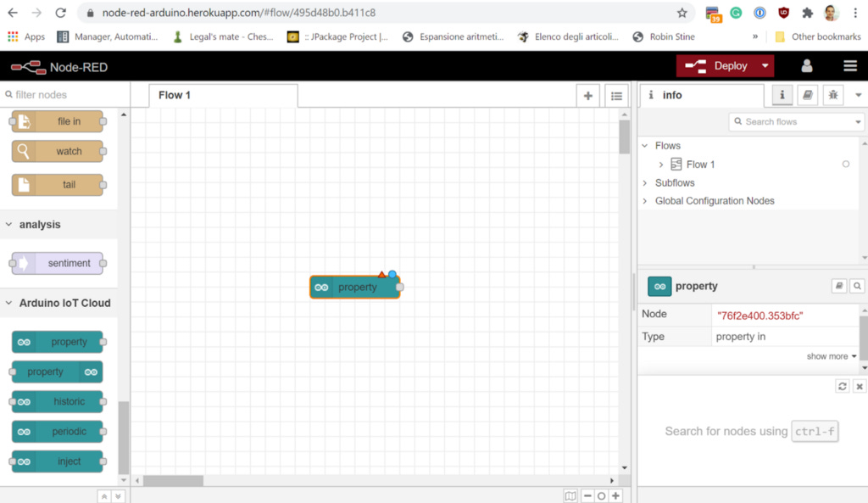Viewport: 868px width, 503px height.
Task: Select the Arduino inject palette node
Action: click(x=58, y=461)
